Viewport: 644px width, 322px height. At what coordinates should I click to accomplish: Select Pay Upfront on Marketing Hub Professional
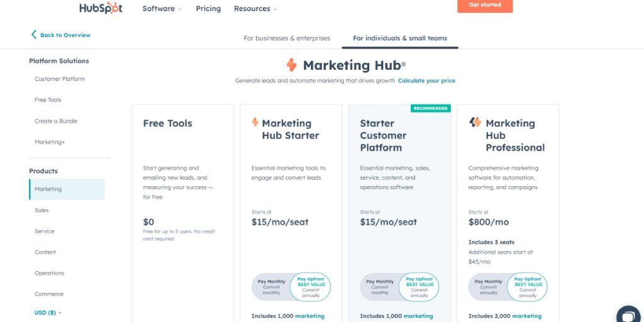click(x=528, y=287)
